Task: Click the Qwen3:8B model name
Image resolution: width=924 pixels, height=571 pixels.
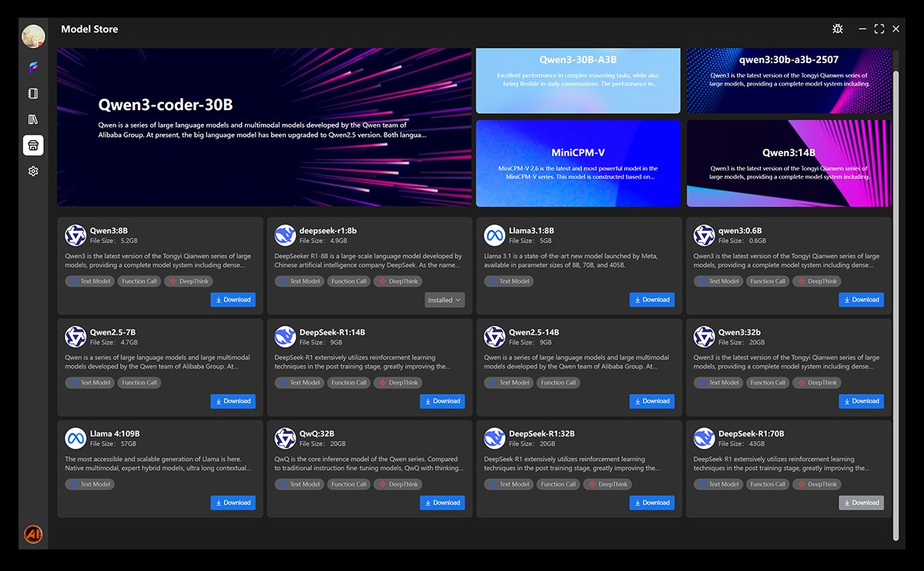Action: (x=109, y=230)
